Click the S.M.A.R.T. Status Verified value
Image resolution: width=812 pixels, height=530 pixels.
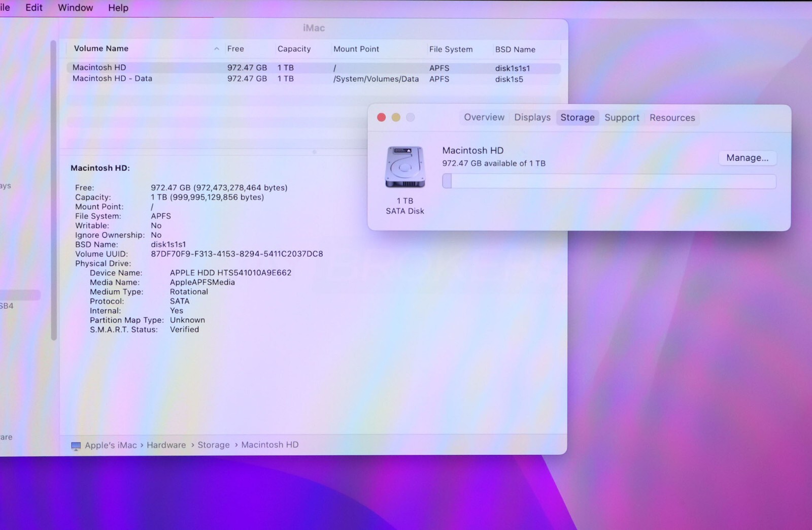[x=184, y=329]
